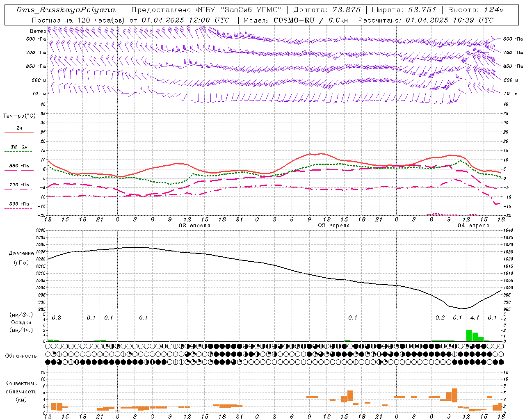The width and height of the screenshot is (525, 420).
Task: Click the pink dashed sample under the 500 гПа legend entry
Action: (x=18, y=208)
